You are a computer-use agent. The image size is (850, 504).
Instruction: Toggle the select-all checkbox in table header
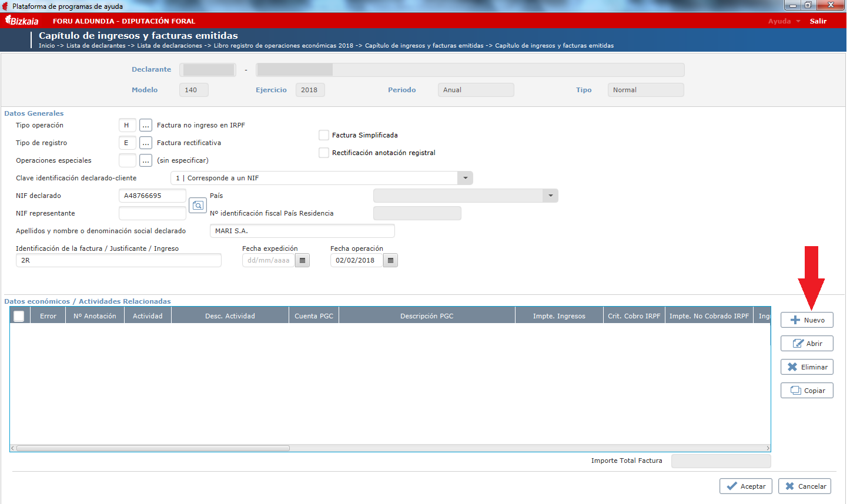coord(19,316)
